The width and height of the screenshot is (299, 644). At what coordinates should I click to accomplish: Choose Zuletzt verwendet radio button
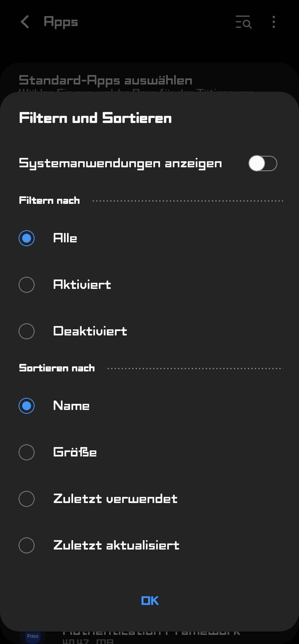(x=27, y=499)
